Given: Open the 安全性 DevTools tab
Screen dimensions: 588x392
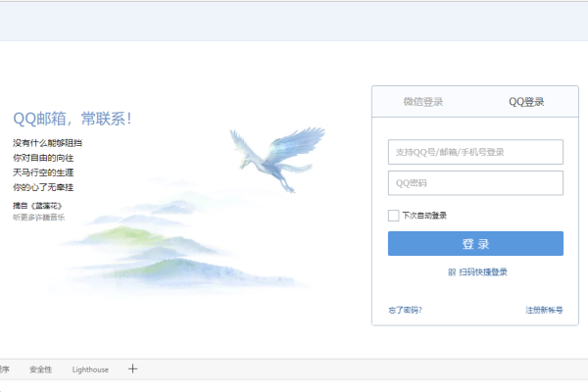Looking at the screenshot, I should coord(41,369).
